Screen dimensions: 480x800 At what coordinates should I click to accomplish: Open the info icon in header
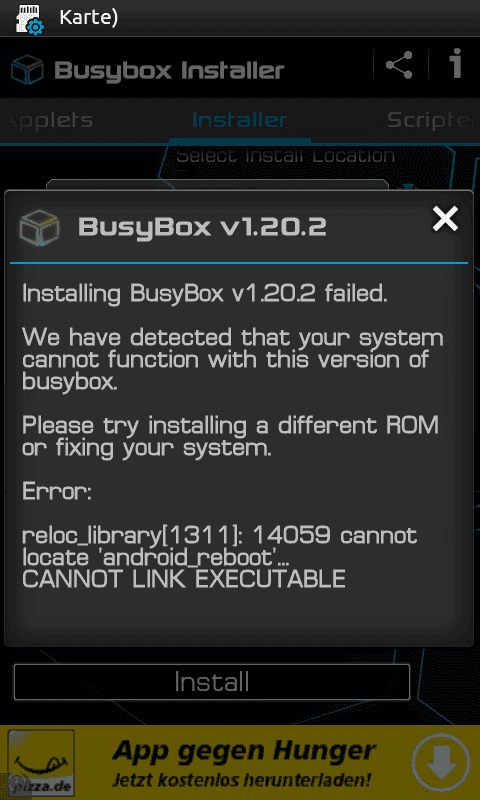pyautogui.click(x=456, y=64)
